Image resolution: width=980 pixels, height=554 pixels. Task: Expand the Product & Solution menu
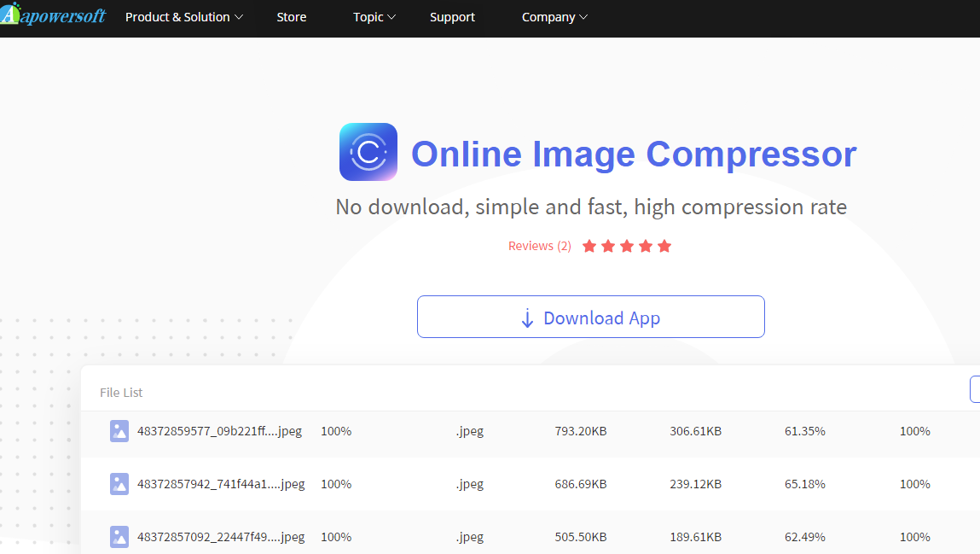pyautogui.click(x=183, y=17)
